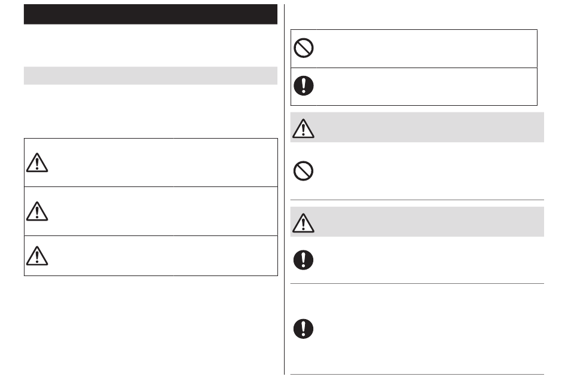568x392 pixels.
Task: Click the vertical divider line between the two columns
Action: click(x=285, y=189)
